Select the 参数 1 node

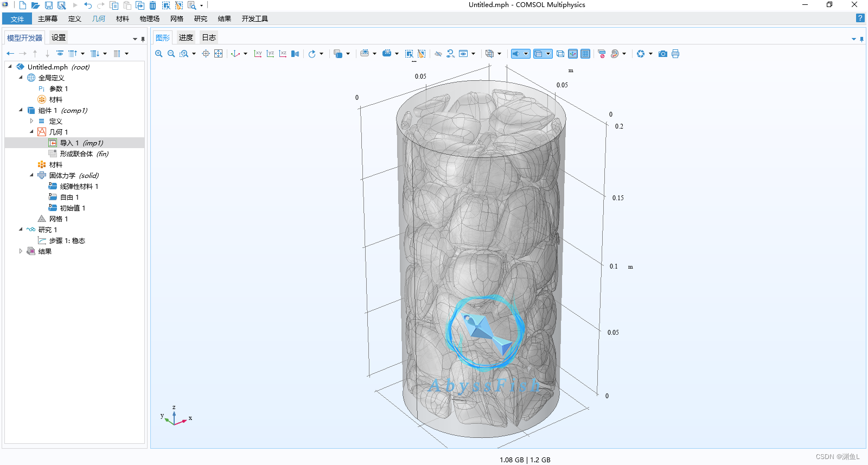pyautogui.click(x=53, y=88)
